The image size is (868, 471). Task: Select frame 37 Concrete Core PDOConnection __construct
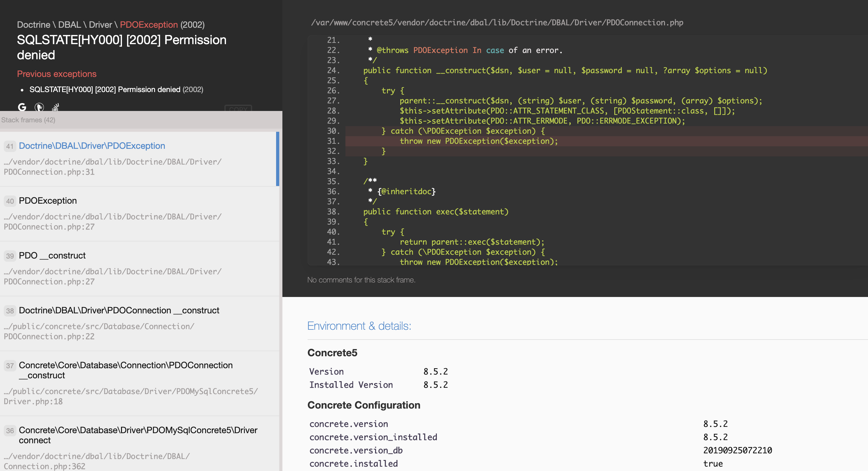pos(140,383)
